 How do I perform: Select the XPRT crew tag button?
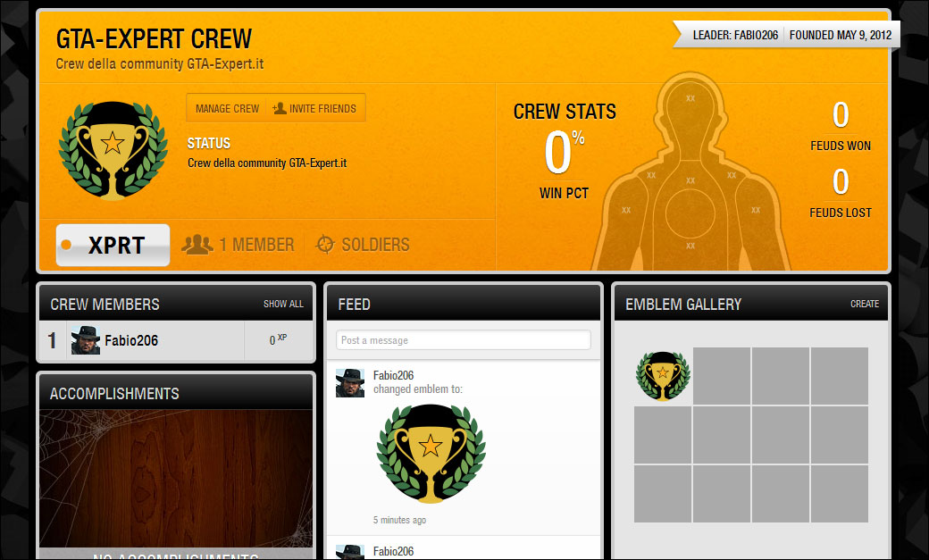(113, 245)
